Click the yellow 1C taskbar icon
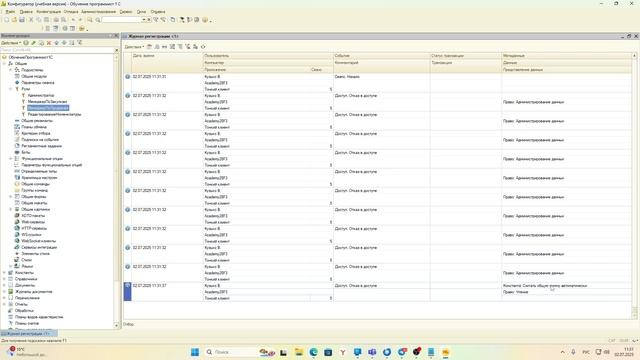 [446, 352]
